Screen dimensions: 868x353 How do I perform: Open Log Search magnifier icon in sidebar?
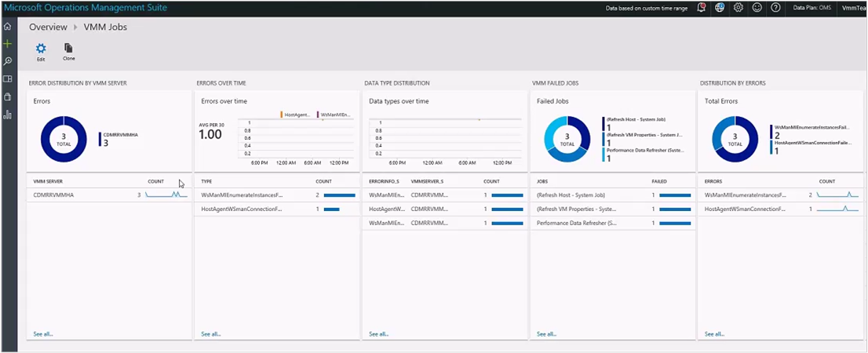click(x=7, y=61)
